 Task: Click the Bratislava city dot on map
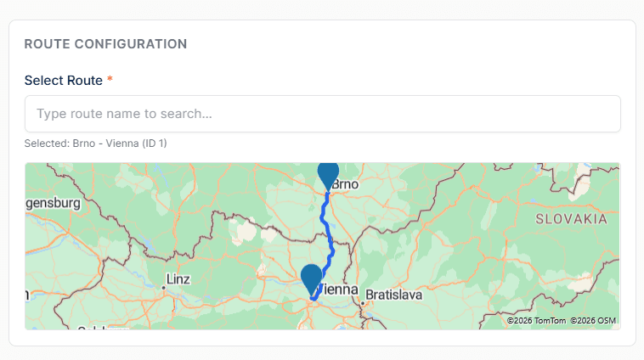363,303
